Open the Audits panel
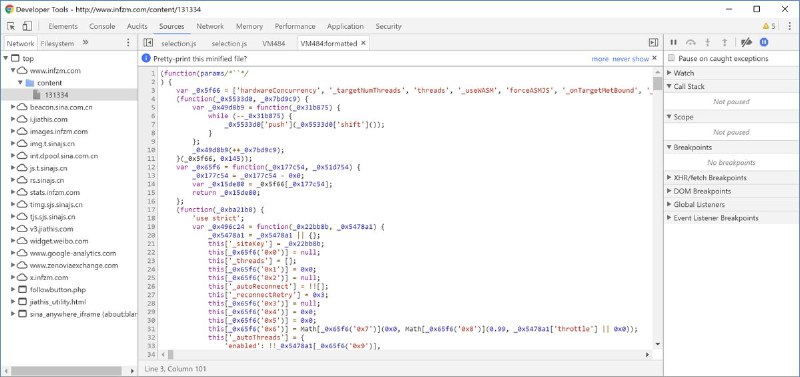The width and height of the screenshot is (800, 377). tap(137, 26)
